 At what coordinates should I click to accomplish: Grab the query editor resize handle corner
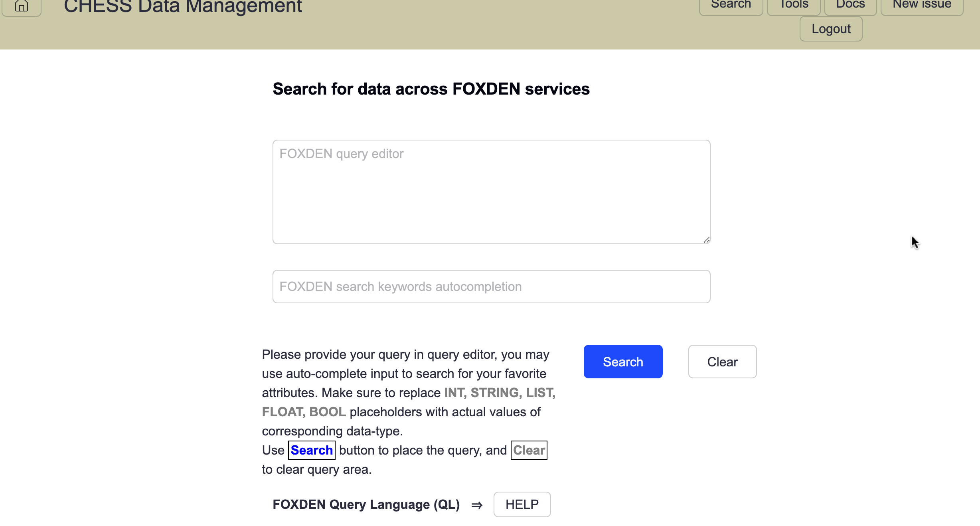click(x=706, y=240)
